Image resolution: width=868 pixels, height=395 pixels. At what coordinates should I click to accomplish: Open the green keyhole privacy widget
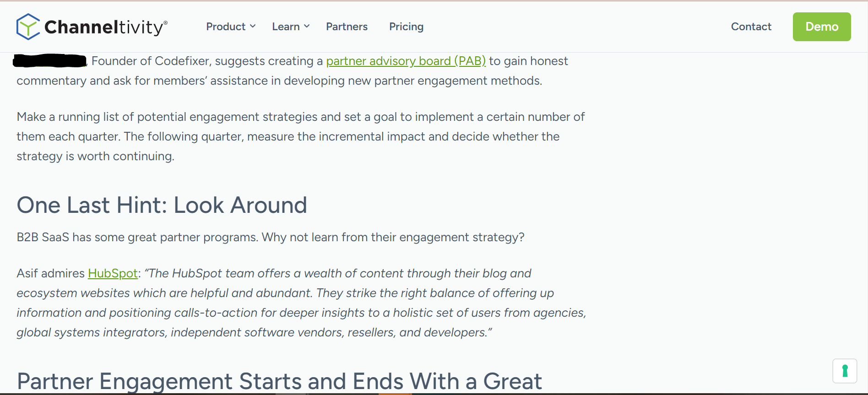(845, 371)
